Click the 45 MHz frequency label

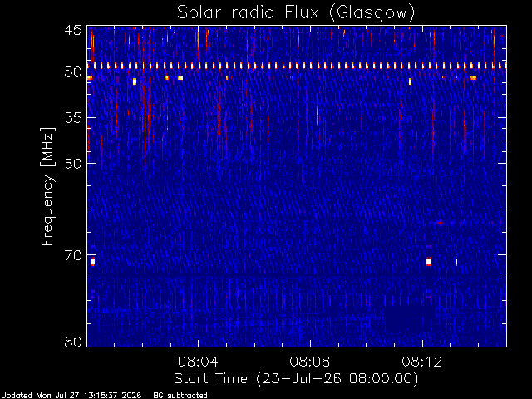coord(73,31)
